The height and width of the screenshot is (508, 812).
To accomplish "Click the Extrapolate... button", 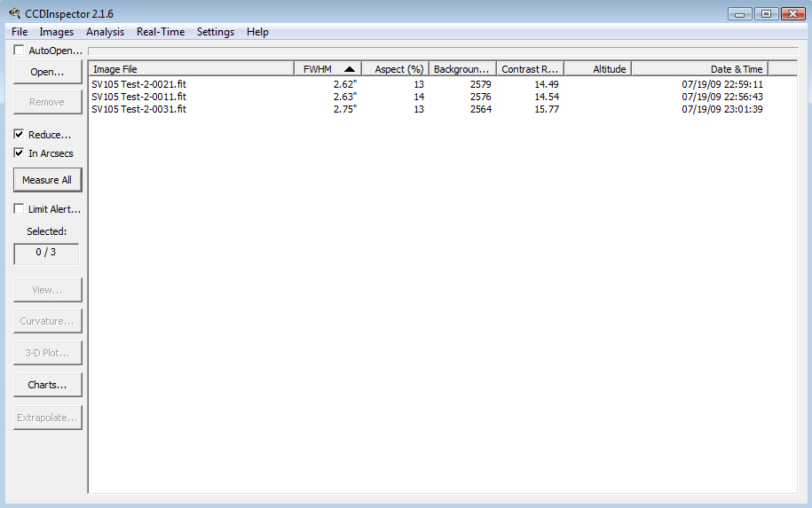I will 48,418.
